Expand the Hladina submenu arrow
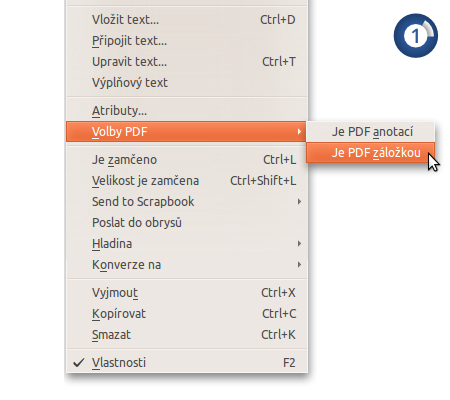450x400 pixels. coord(299,244)
